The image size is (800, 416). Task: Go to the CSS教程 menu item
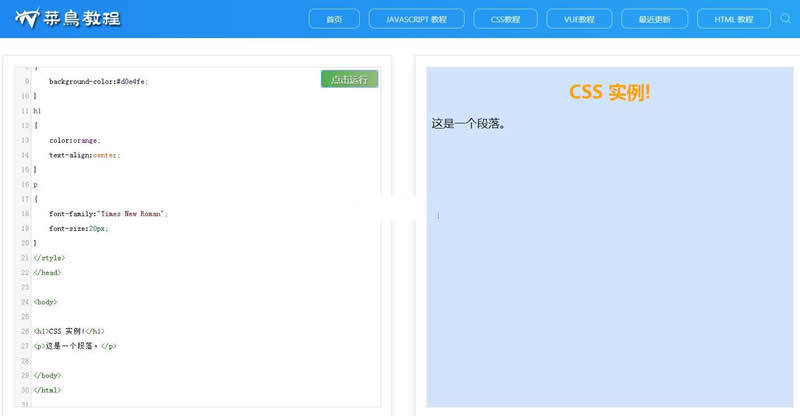click(x=505, y=19)
